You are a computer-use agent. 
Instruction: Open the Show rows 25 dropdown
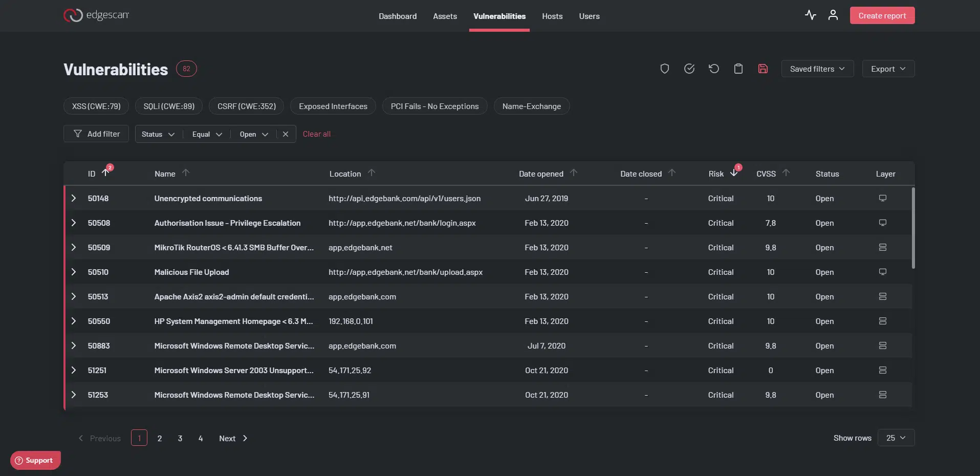coord(896,438)
